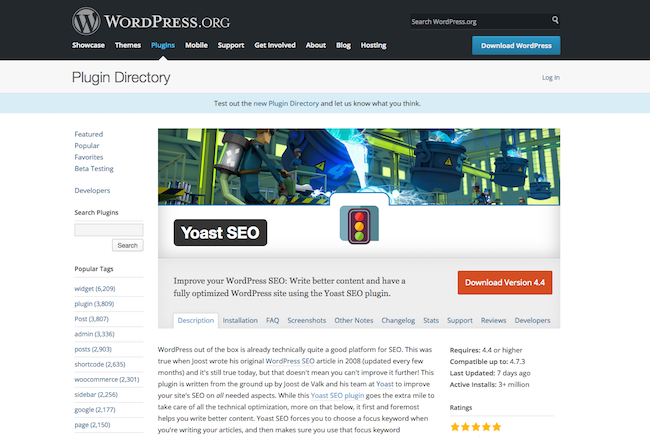
Task: Open the Beta Testing sidebar link
Action: click(94, 169)
